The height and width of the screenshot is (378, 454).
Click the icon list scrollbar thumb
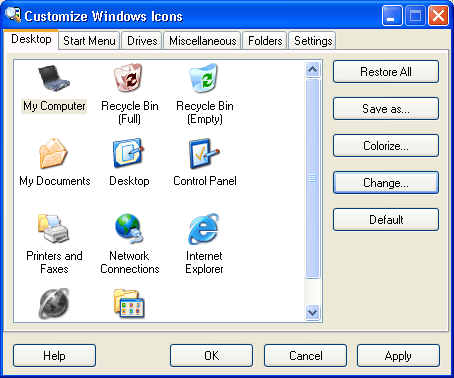click(313, 178)
